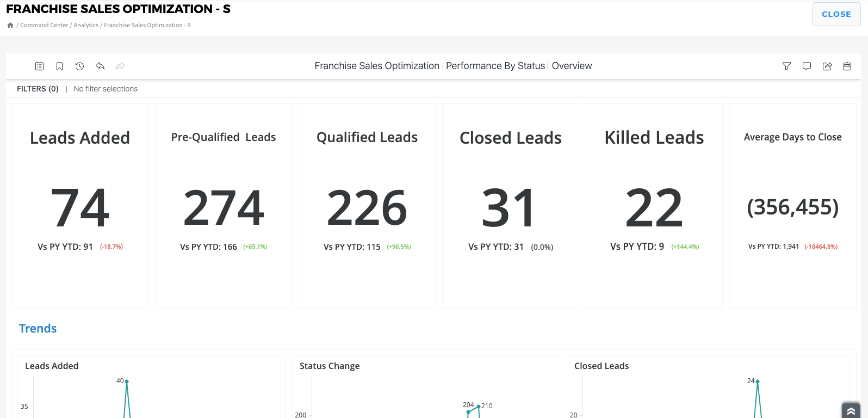Open Command Center breadcrumb link
868x418 pixels.
pyautogui.click(x=44, y=25)
